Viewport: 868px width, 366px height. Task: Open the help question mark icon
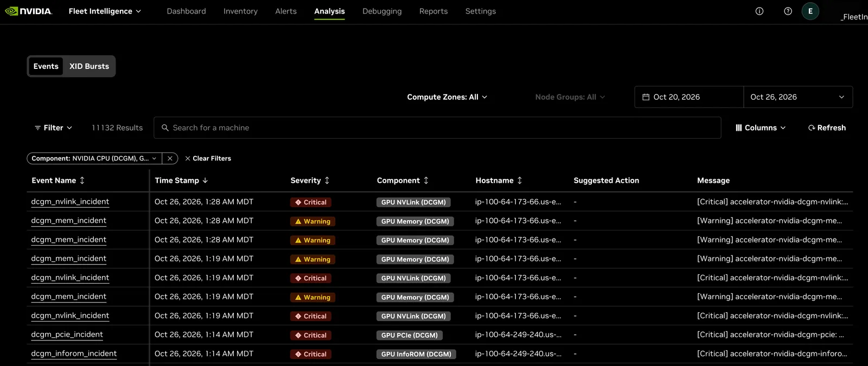[788, 11]
